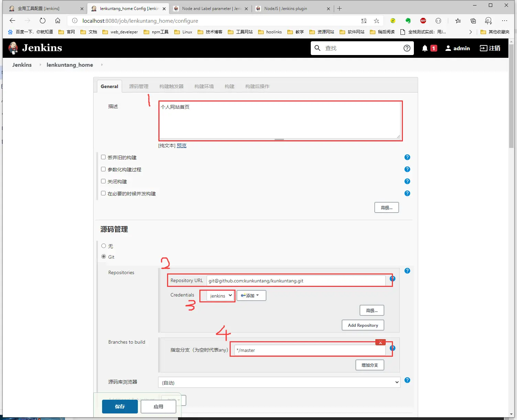Click the Add Repository button
The image size is (517, 420).
click(363, 325)
